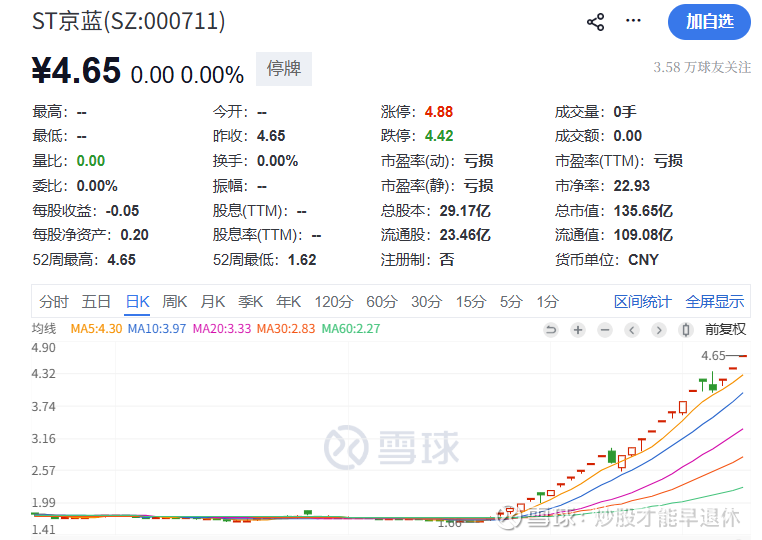762x540 pixels.
Task: Click the 均线 moving average label
Action: pyautogui.click(x=44, y=329)
